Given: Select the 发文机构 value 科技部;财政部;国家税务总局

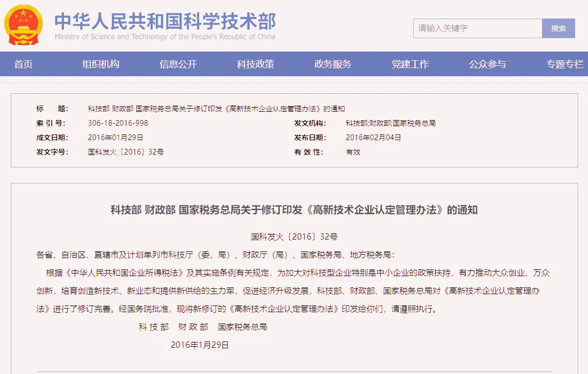Looking at the screenshot, I should point(391,123).
